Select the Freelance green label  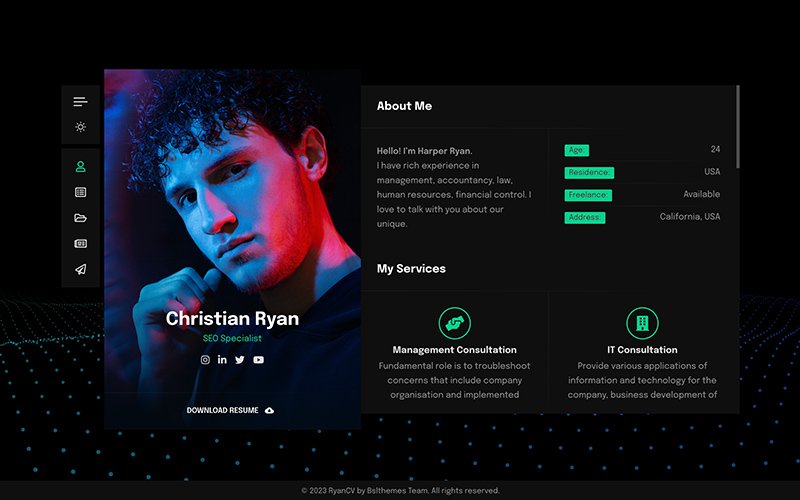coord(588,195)
